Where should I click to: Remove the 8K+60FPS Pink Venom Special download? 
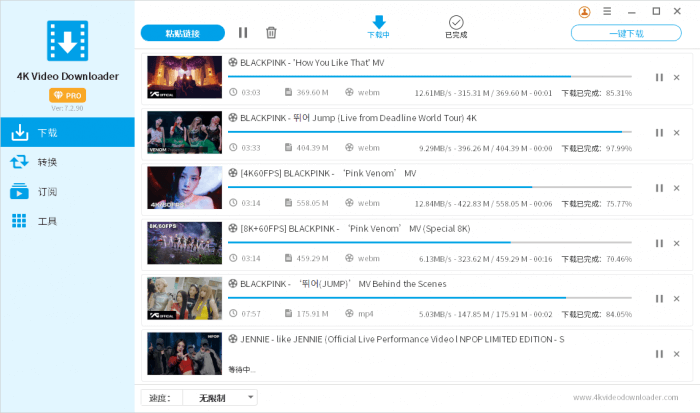(x=676, y=243)
